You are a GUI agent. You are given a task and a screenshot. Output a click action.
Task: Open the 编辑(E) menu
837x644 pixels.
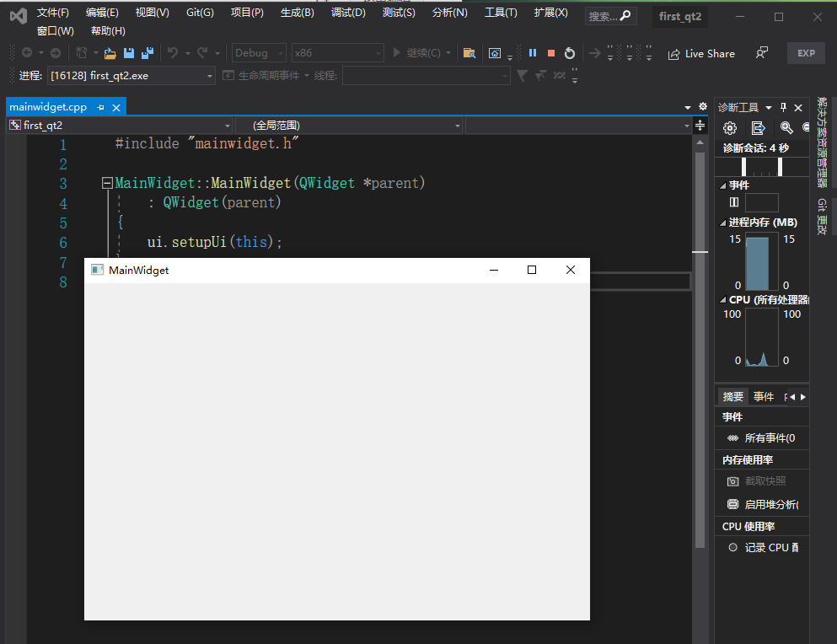102,13
